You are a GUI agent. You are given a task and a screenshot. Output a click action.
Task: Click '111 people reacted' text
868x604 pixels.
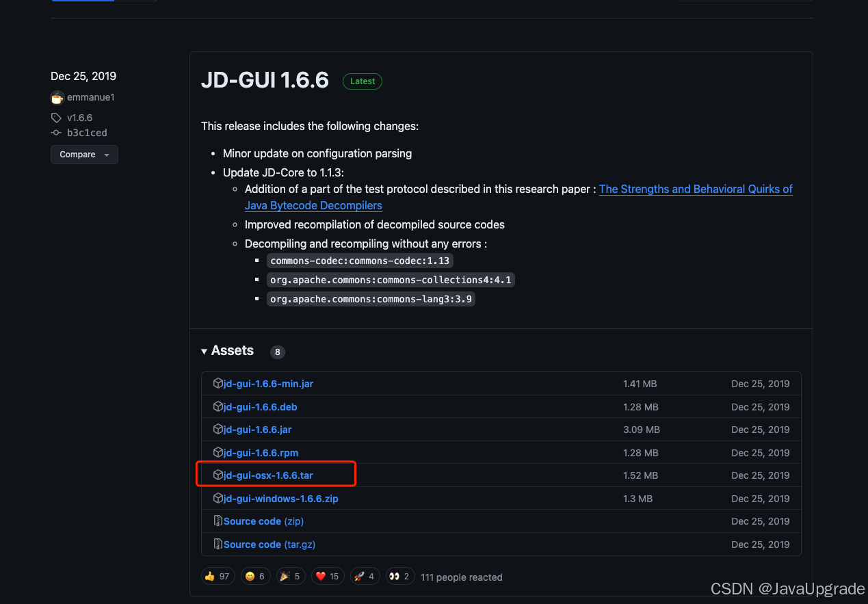462,577
